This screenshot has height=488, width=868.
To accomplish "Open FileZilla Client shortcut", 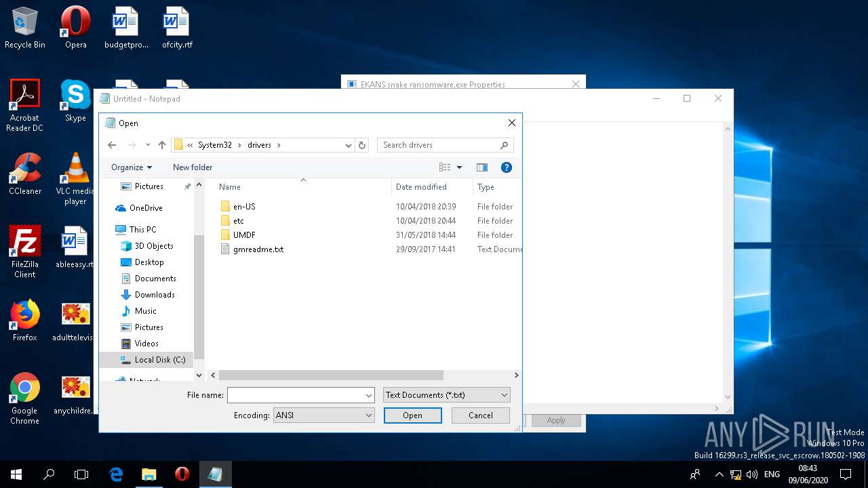I will pos(25,252).
